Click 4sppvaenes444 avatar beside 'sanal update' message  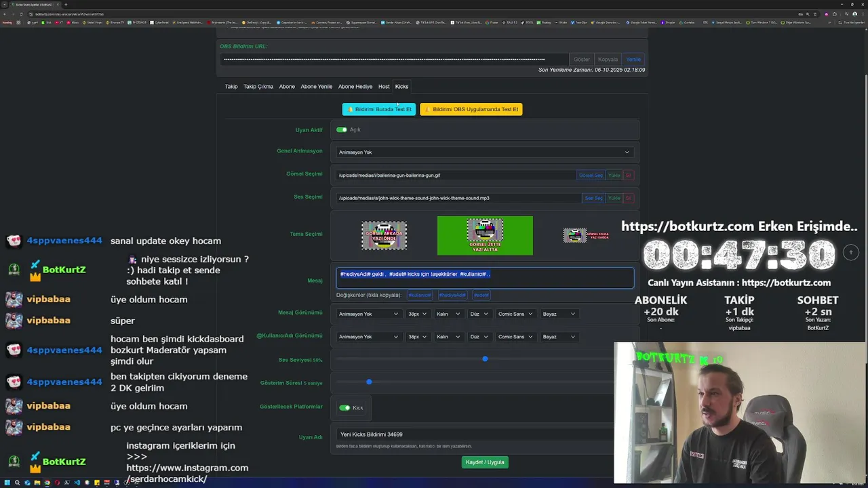[14, 241]
